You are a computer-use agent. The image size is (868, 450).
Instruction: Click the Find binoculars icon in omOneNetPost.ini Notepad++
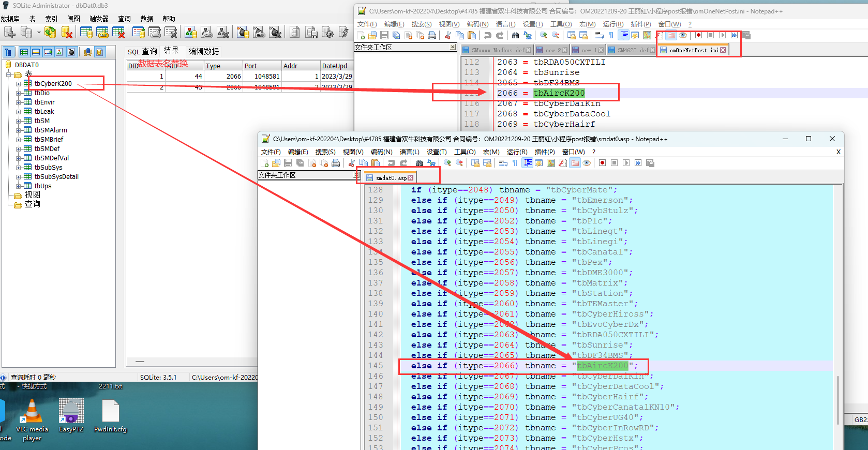click(515, 35)
